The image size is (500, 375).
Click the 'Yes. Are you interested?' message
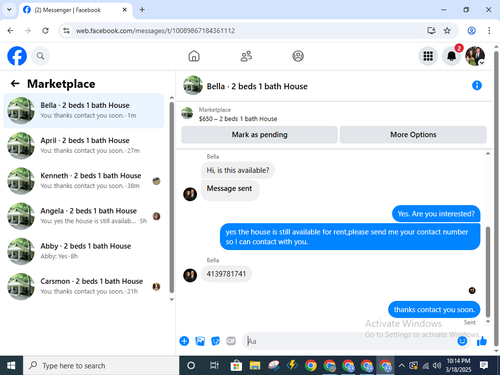point(436,214)
